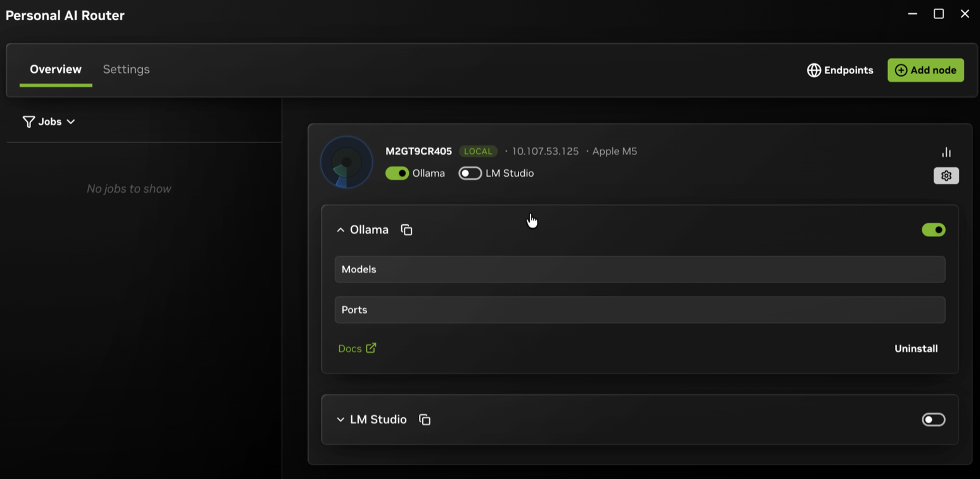The image size is (980, 479).
Task: Copy the LM Studio endpoint icon
Action: (425, 419)
